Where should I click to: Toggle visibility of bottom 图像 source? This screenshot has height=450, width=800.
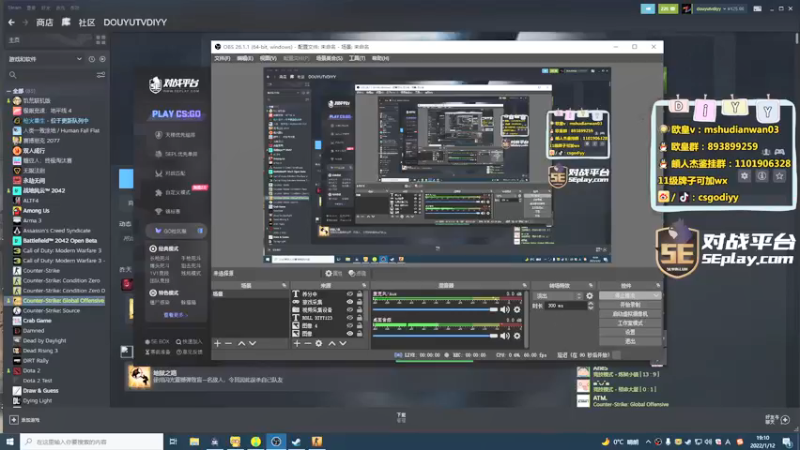[x=350, y=333]
